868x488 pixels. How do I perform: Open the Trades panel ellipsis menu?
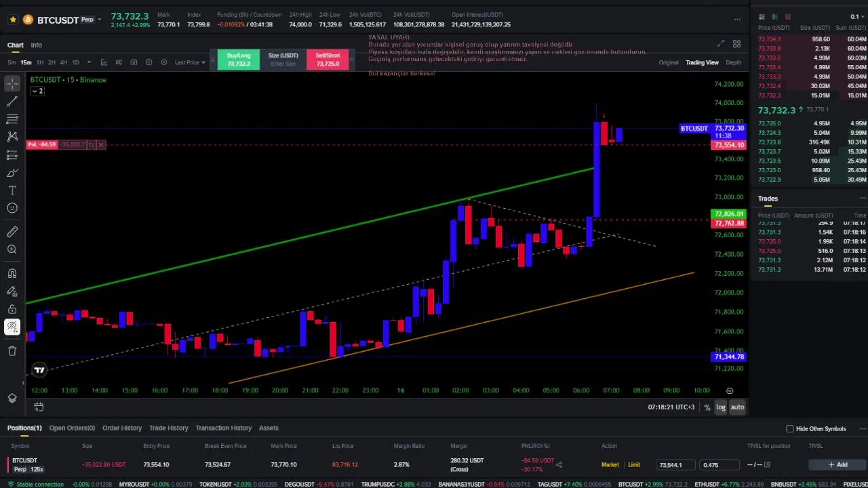pyautogui.click(x=862, y=199)
